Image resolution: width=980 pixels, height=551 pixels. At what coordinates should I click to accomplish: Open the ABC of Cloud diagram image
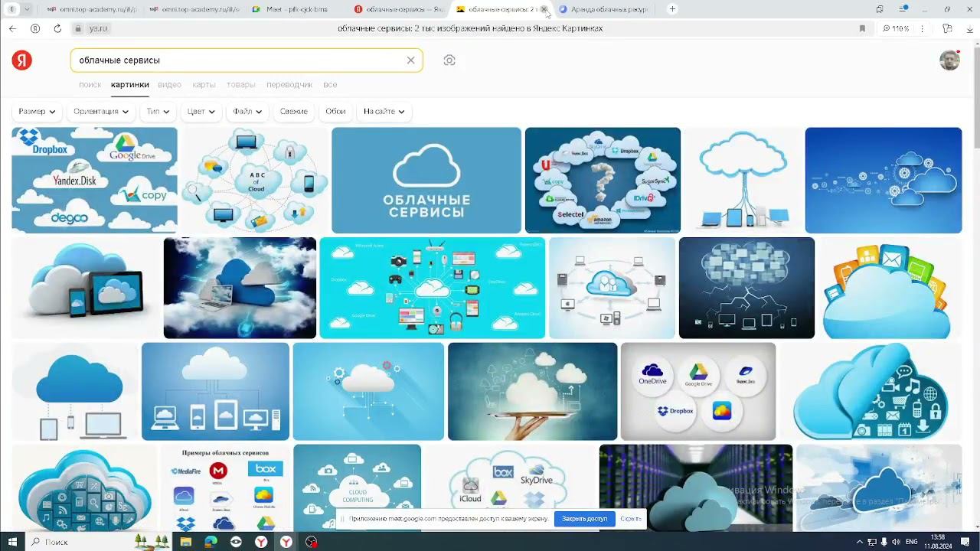click(x=255, y=180)
